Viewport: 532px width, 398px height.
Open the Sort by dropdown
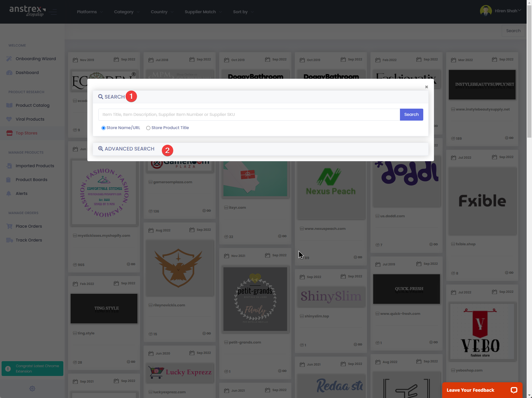click(x=243, y=12)
